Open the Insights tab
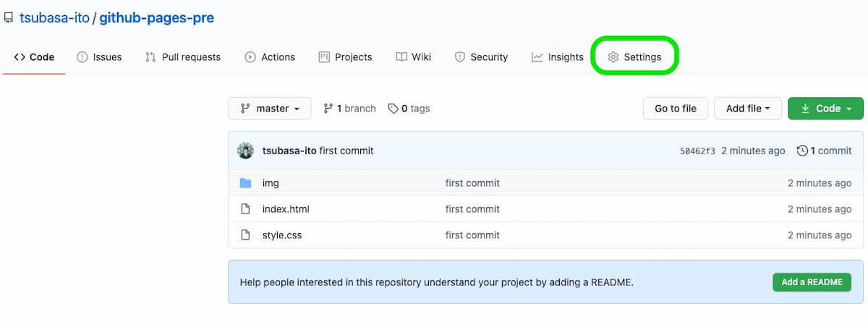The image size is (868, 328). click(557, 57)
